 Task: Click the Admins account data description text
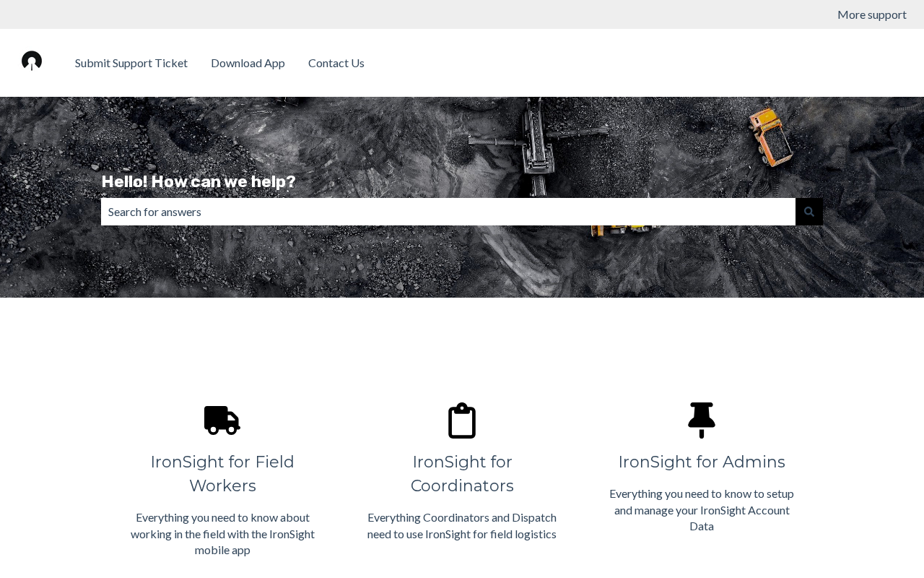tap(702, 510)
